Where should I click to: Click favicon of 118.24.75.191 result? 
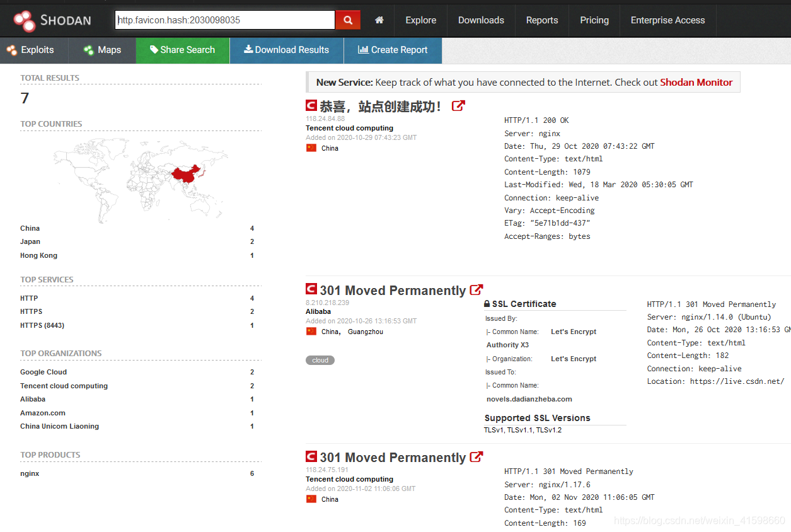click(x=311, y=456)
